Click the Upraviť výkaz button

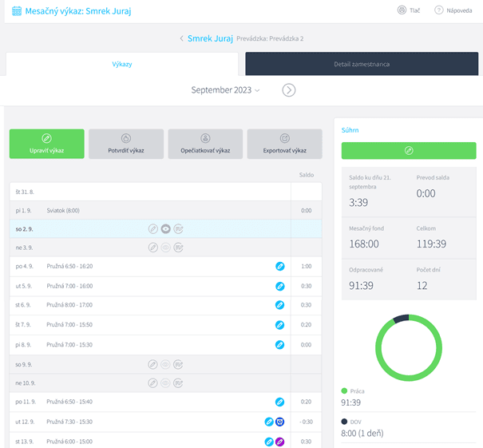coord(46,144)
